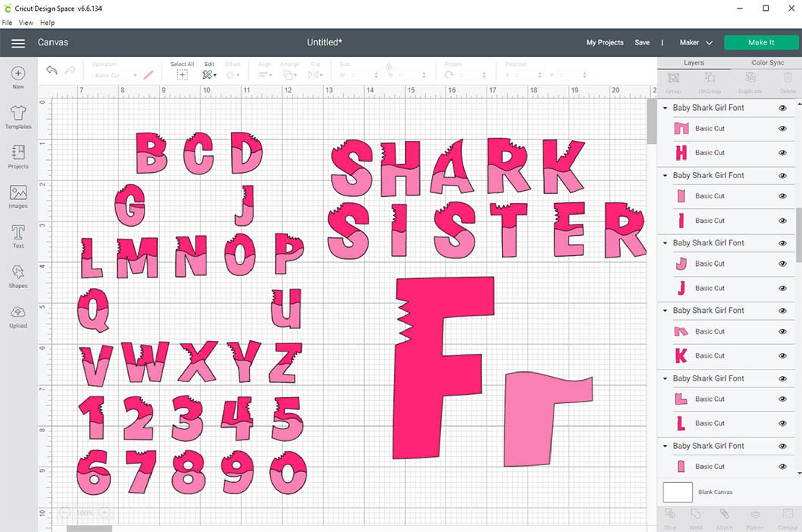The image size is (802, 532).
Task: Hide the first Baby Shark Girl Font group
Action: [x=782, y=108]
